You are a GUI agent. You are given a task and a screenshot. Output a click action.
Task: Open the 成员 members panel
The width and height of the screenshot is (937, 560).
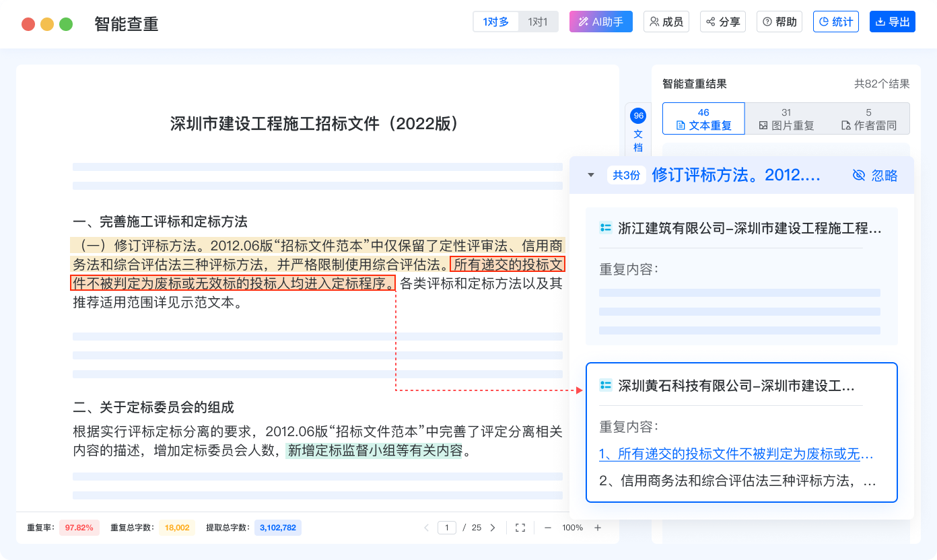tap(666, 22)
